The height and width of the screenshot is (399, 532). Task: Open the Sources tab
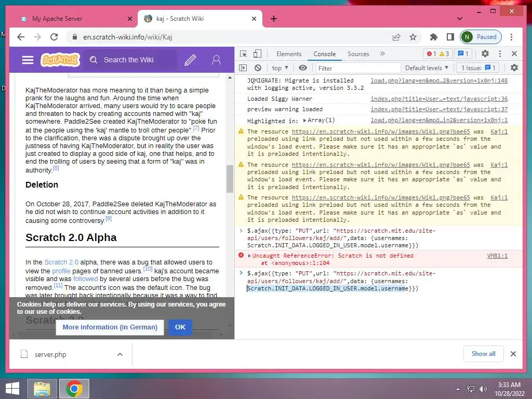point(358,54)
